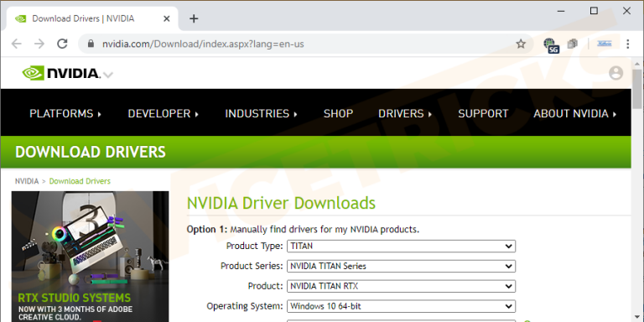Click the browser forward arrow

pos(39,44)
